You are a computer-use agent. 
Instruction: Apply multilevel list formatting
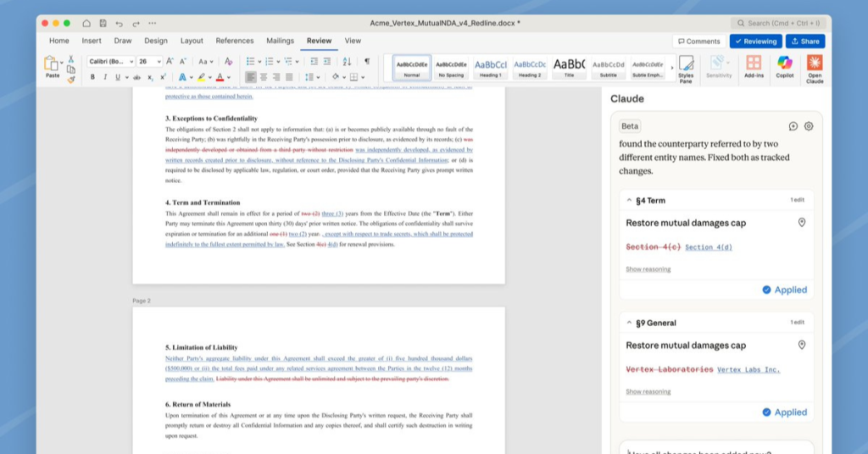pyautogui.click(x=288, y=61)
